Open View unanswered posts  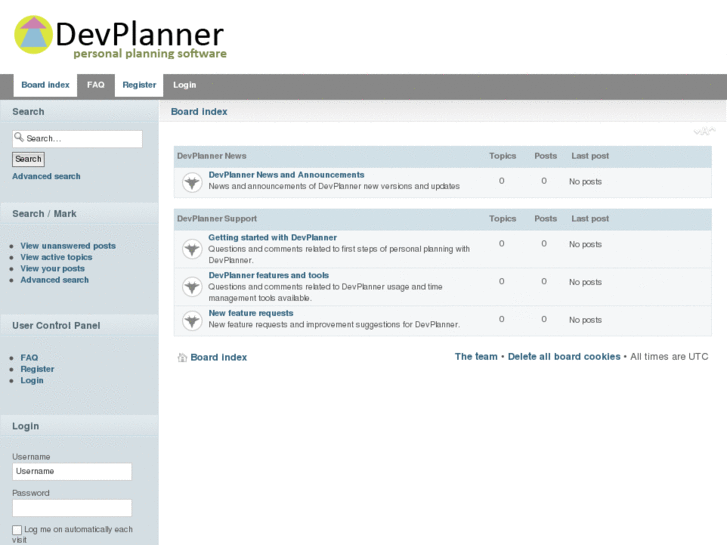pos(68,246)
